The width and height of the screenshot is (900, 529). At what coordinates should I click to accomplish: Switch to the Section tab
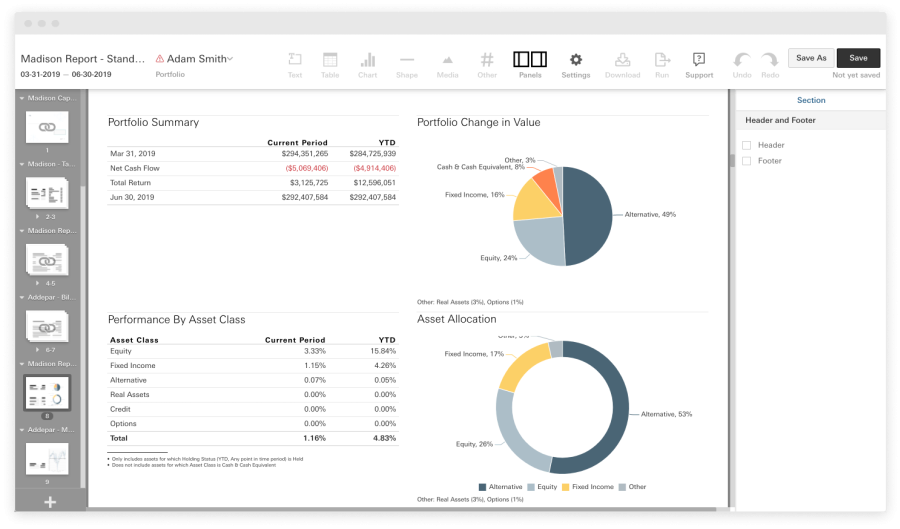pyautogui.click(x=811, y=100)
